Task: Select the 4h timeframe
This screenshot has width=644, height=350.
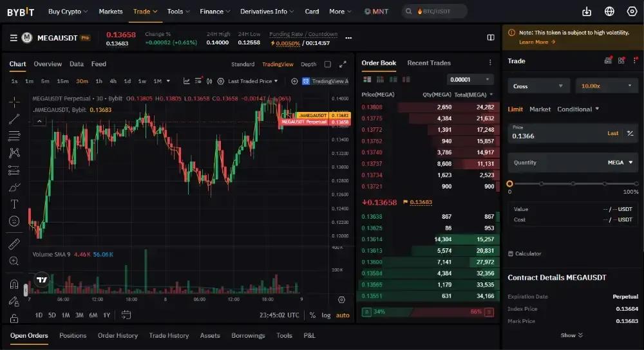Action: click(113, 81)
